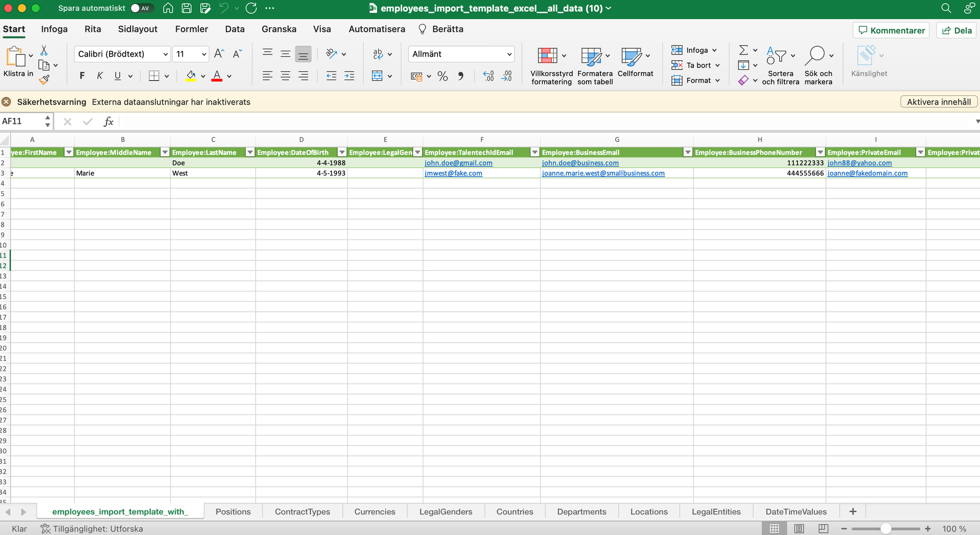Click the search magnifier in title bar
980x535 pixels.
[946, 8]
